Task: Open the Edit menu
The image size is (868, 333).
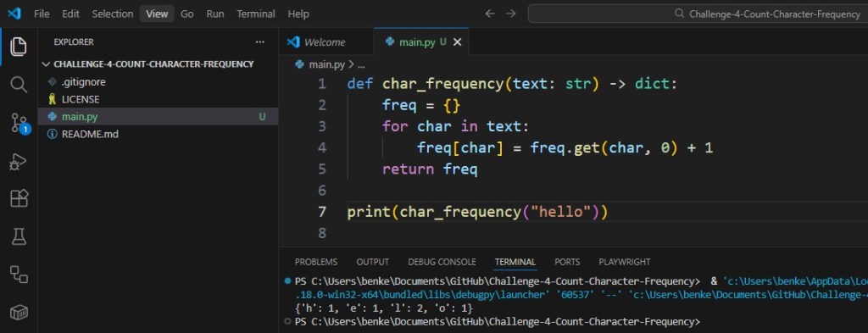Action: 70,14
